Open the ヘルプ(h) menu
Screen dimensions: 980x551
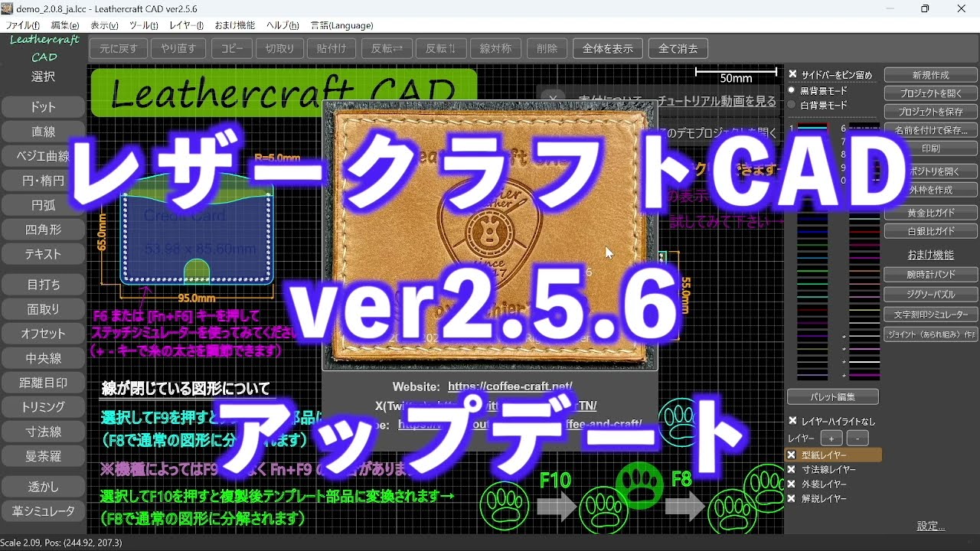click(283, 25)
